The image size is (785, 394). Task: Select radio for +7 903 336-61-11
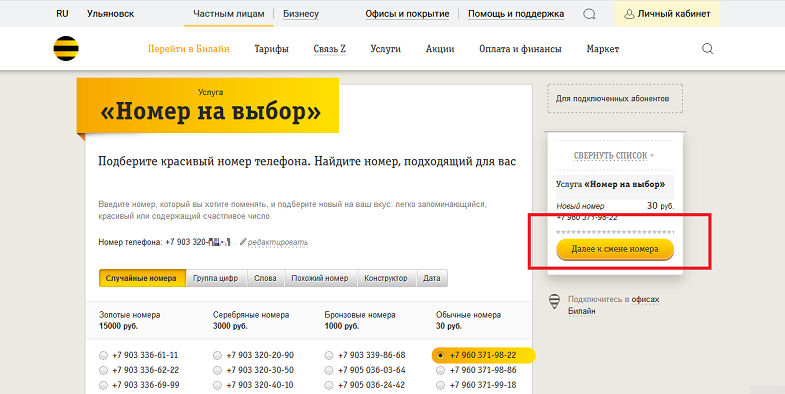[x=103, y=355]
